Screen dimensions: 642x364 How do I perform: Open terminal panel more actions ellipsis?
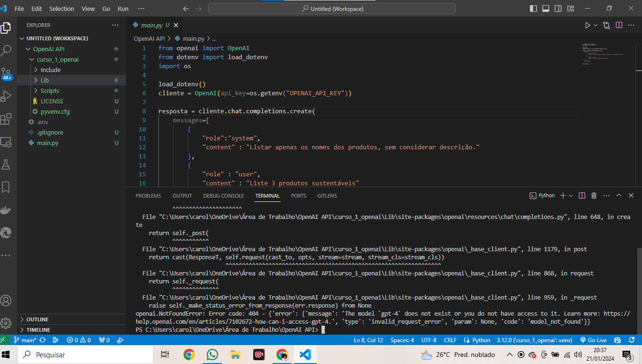point(606,195)
